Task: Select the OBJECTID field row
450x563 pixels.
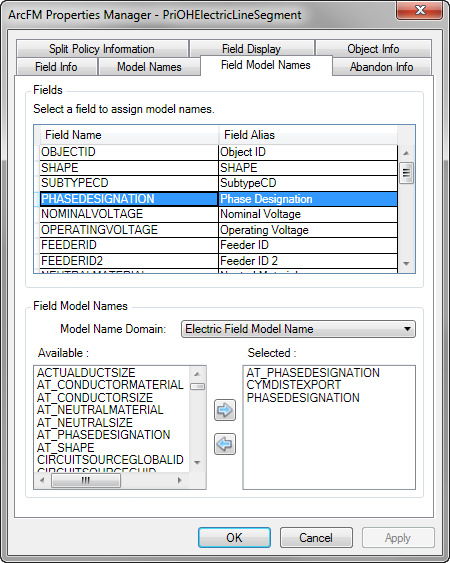Action: [x=218, y=152]
